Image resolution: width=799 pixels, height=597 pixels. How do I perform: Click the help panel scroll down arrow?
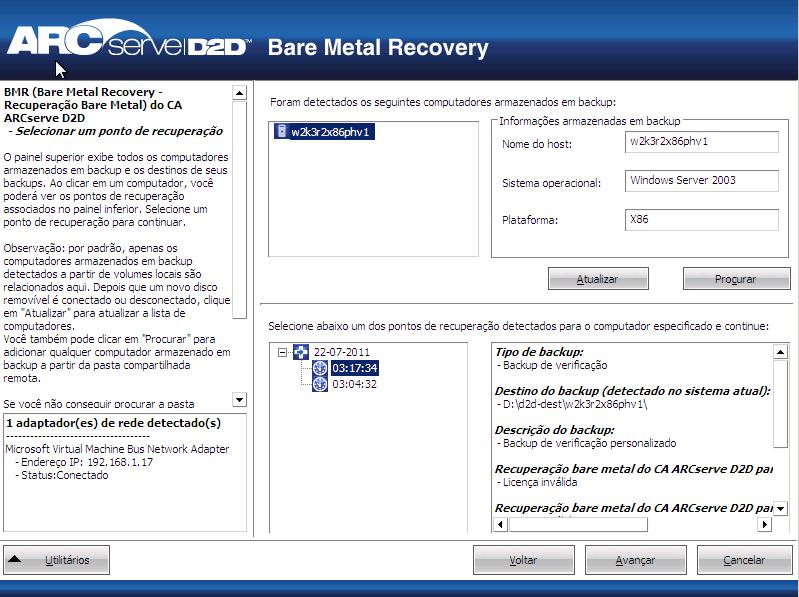tap(239, 399)
